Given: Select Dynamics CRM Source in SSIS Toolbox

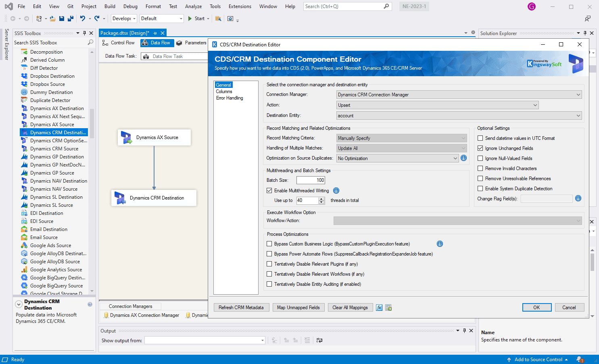Looking at the screenshot, I should 54,149.
